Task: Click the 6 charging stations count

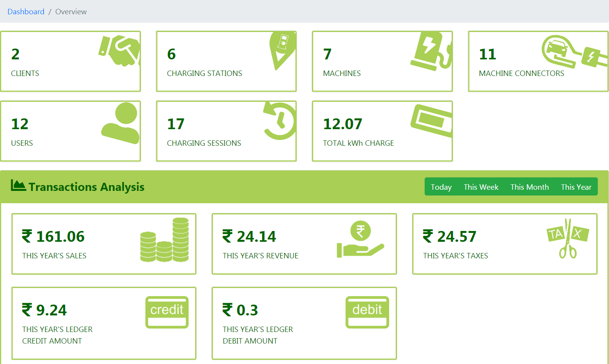Action: pyautogui.click(x=171, y=54)
